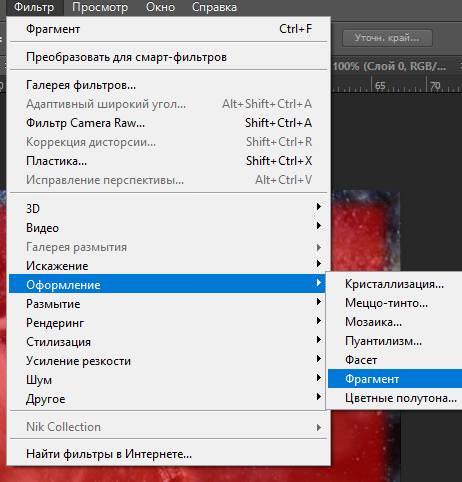Viewport: 462px width, 482px height.
Task: Select Кристаллизация from the Оформление submenu
Action: click(395, 284)
